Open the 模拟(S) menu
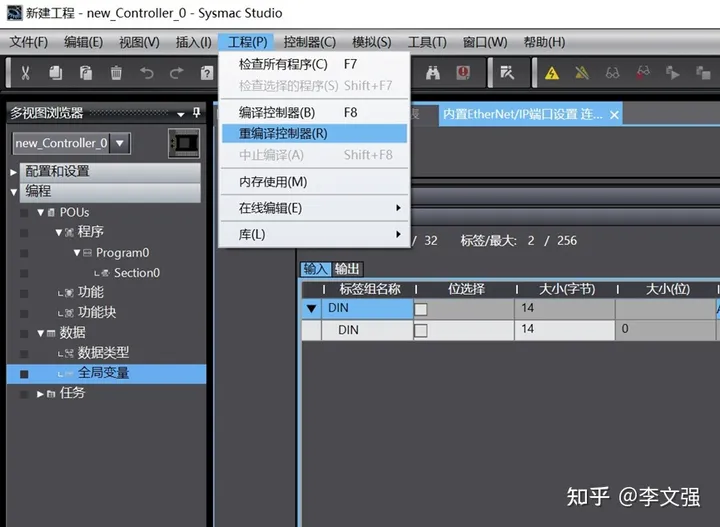Screen dimensions: 720x527 pos(371,42)
